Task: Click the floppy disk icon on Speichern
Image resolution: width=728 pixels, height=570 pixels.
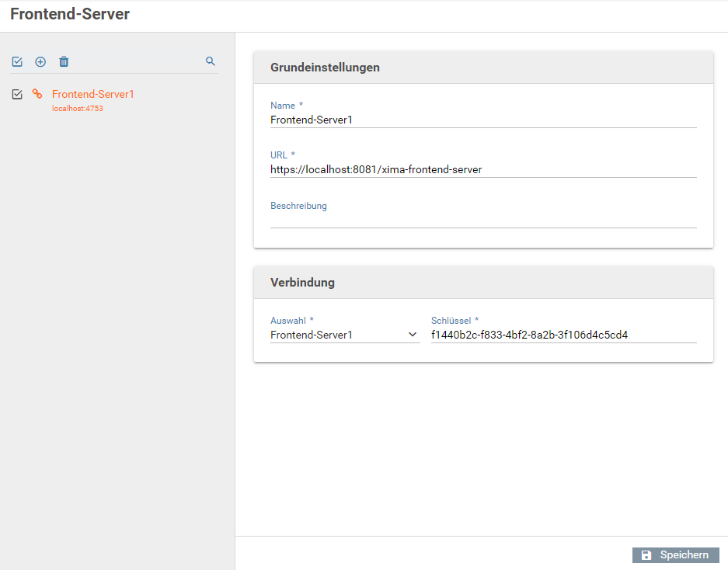Action: point(646,555)
